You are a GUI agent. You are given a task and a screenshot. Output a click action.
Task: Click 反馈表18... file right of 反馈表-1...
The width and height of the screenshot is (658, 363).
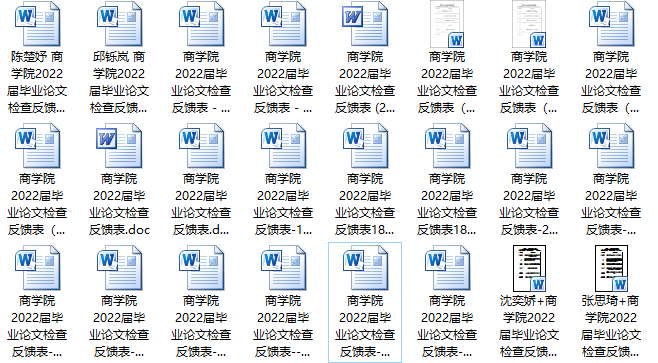point(365,146)
